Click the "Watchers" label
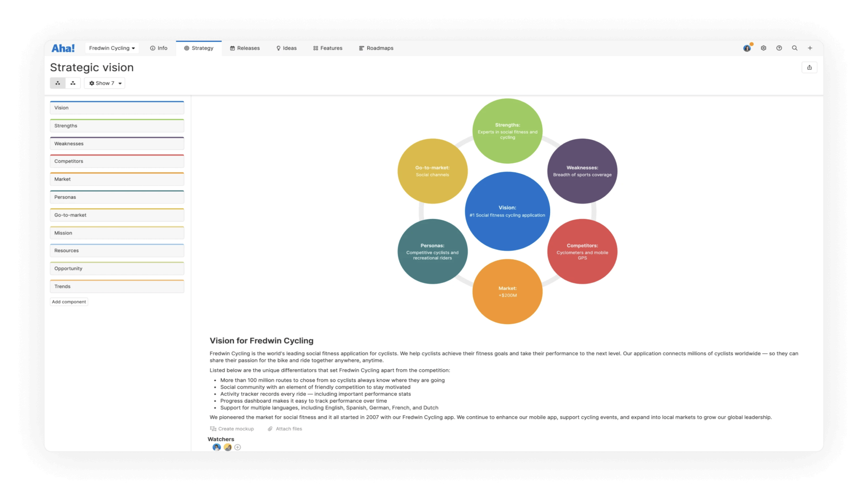 [x=221, y=439]
